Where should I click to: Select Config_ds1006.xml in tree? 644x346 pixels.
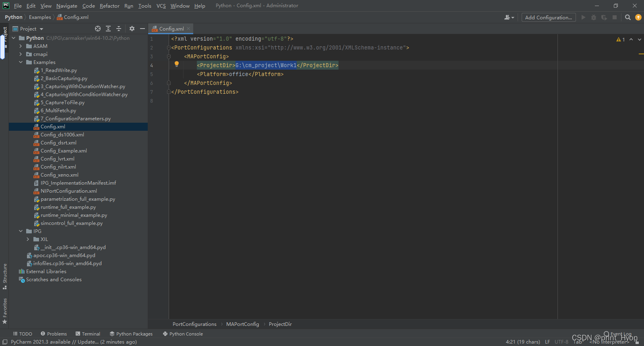(62, 134)
